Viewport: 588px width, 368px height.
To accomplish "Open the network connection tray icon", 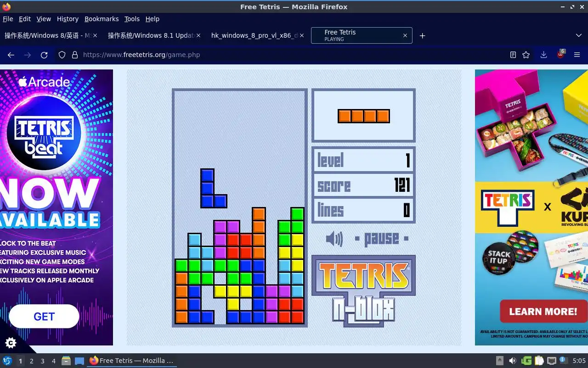I will [x=552, y=361].
